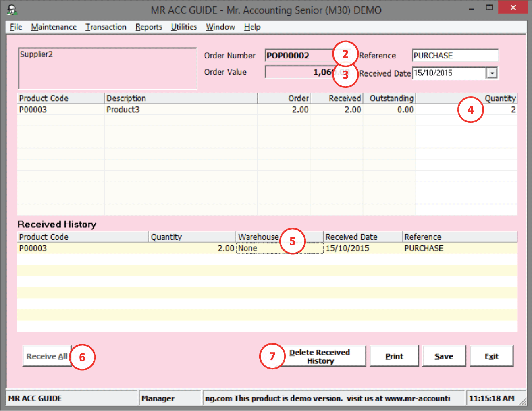This screenshot has width=532, height=411.
Task: Open the File menu
Action: point(16,27)
